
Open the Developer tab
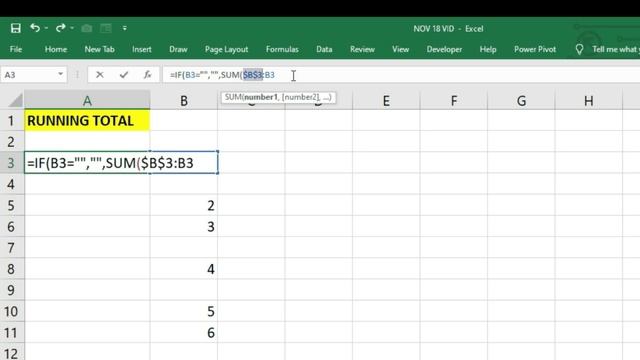[444, 49]
